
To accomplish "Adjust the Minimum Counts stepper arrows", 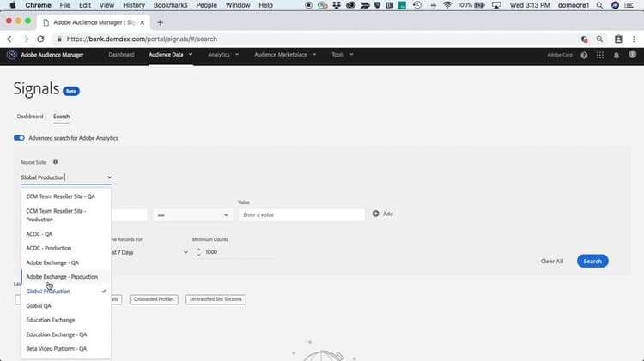I will pos(199,252).
